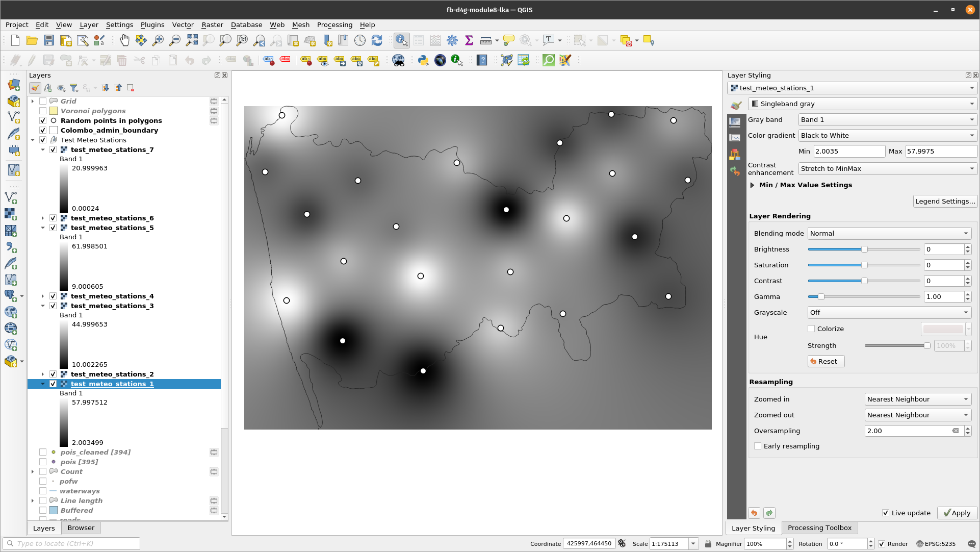Click the Min value field 2.0035
980x552 pixels.
click(x=849, y=151)
